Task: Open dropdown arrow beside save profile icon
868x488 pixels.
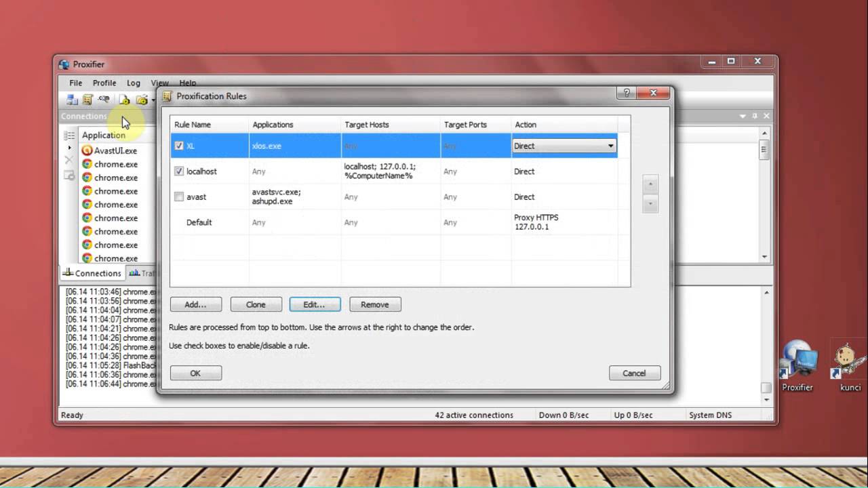Action: [x=153, y=100]
